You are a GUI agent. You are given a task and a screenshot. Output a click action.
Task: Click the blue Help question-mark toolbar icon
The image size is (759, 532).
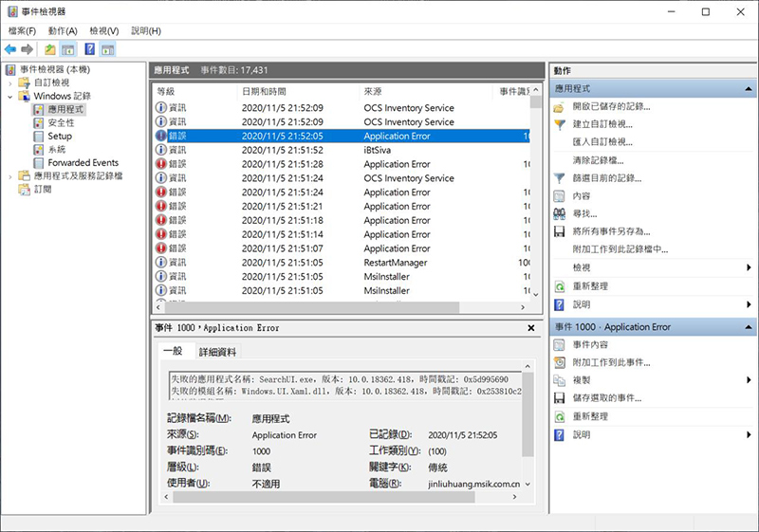89,49
